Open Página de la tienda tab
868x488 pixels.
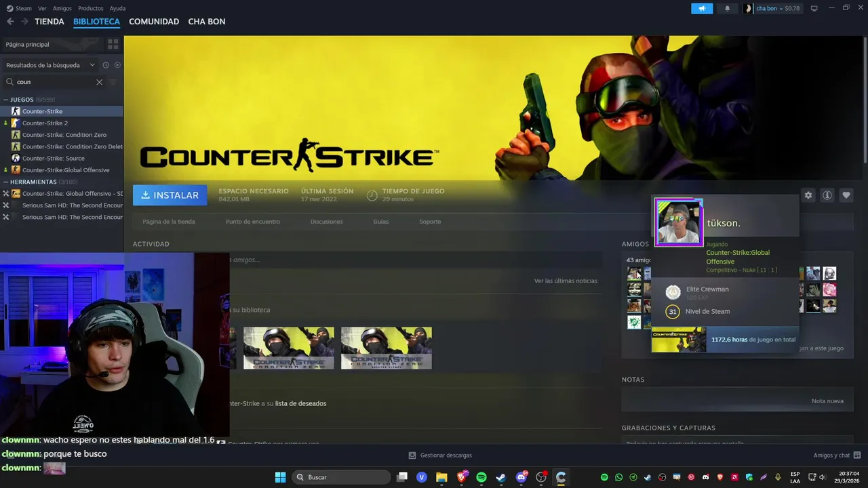[169, 222]
